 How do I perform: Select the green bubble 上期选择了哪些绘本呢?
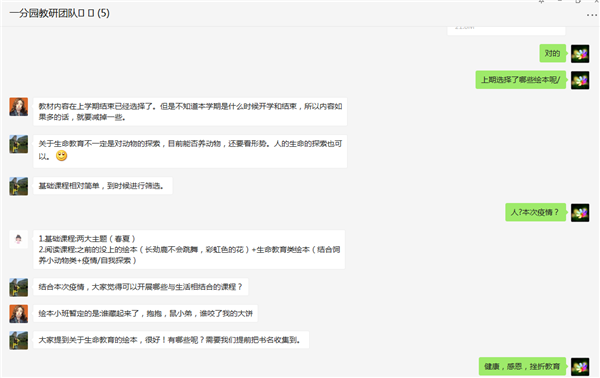coord(520,80)
